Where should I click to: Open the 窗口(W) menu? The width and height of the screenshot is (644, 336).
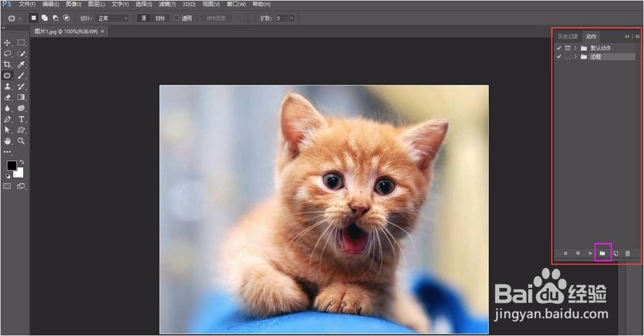point(236,4)
